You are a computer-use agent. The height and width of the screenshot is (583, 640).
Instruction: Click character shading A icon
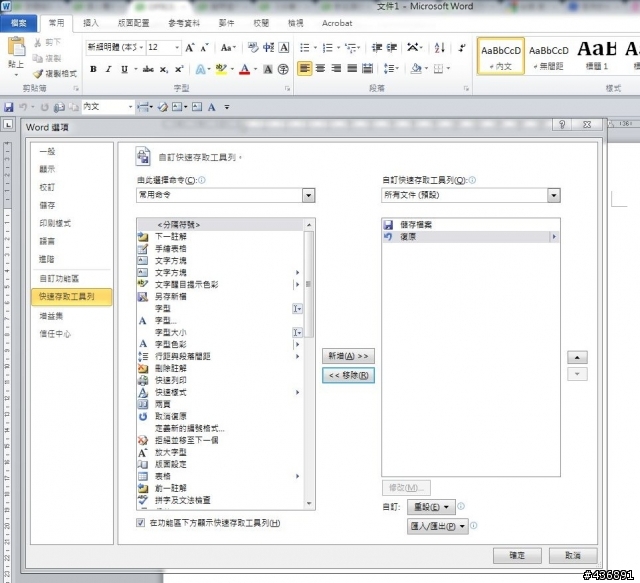point(268,69)
